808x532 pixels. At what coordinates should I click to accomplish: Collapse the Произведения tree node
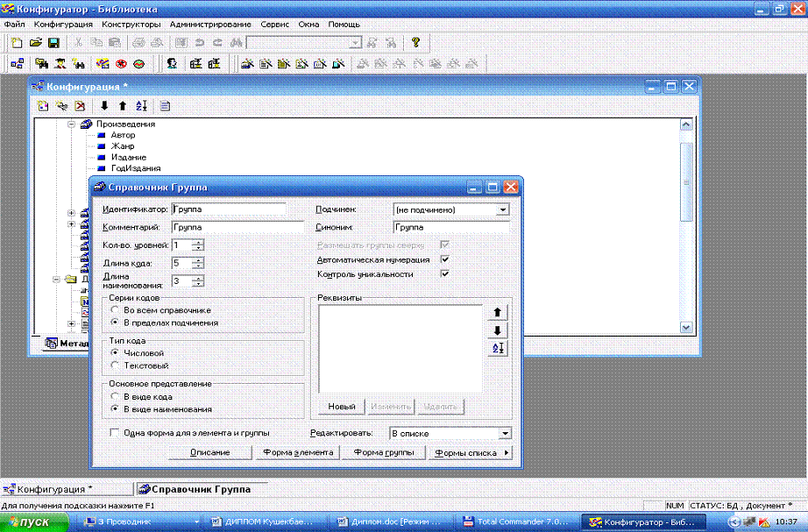pos(72,124)
